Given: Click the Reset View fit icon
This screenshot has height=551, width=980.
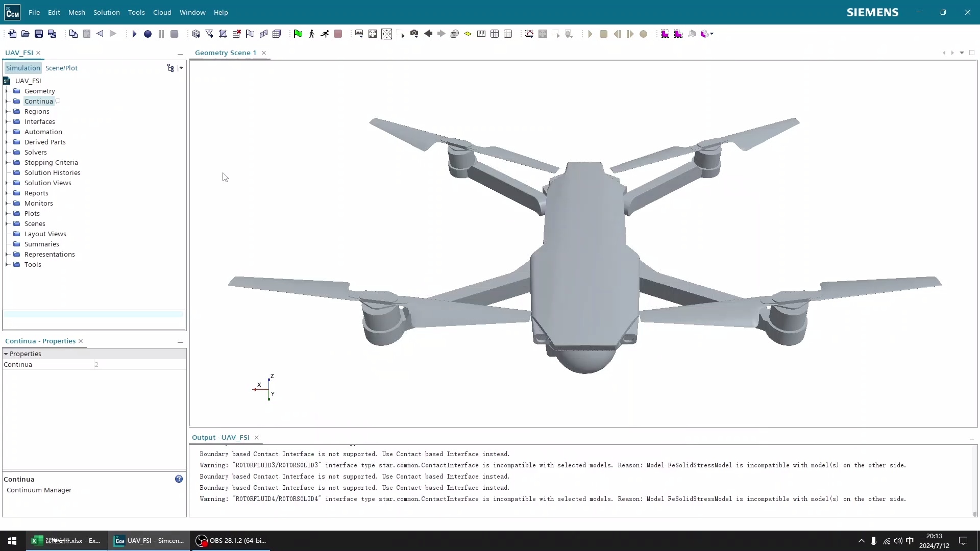Looking at the screenshot, I should coord(373,34).
